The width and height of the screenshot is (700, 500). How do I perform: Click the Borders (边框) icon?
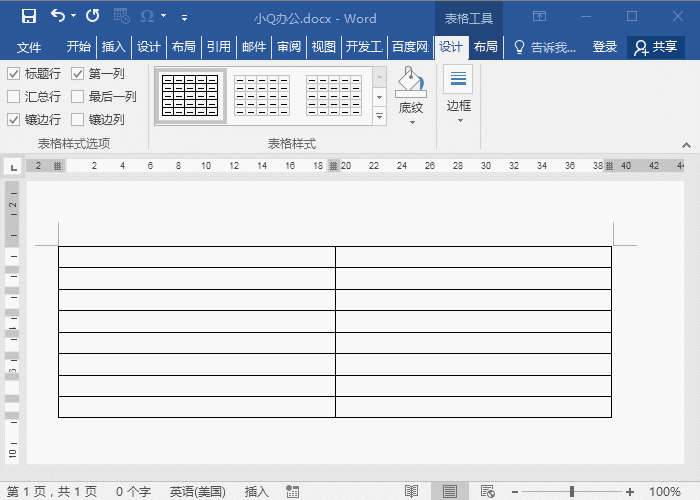458,79
